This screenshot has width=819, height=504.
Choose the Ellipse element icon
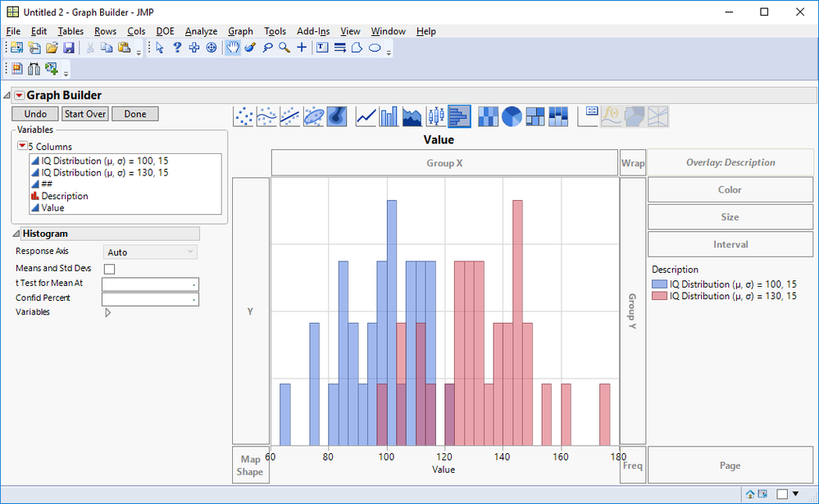point(313,116)
